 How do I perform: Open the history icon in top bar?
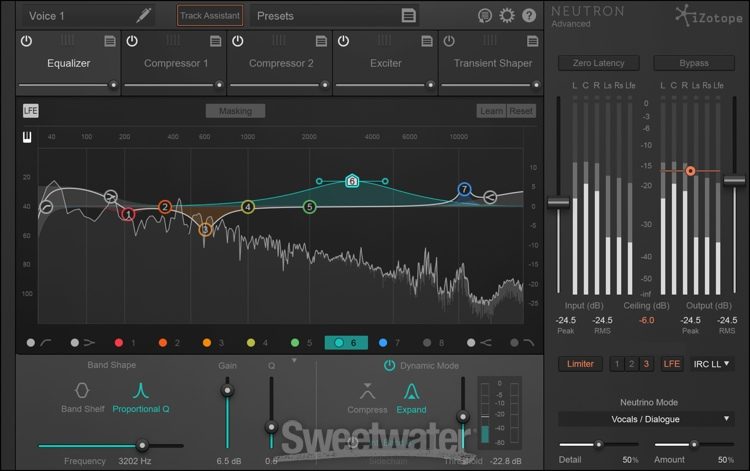point(485,16)
